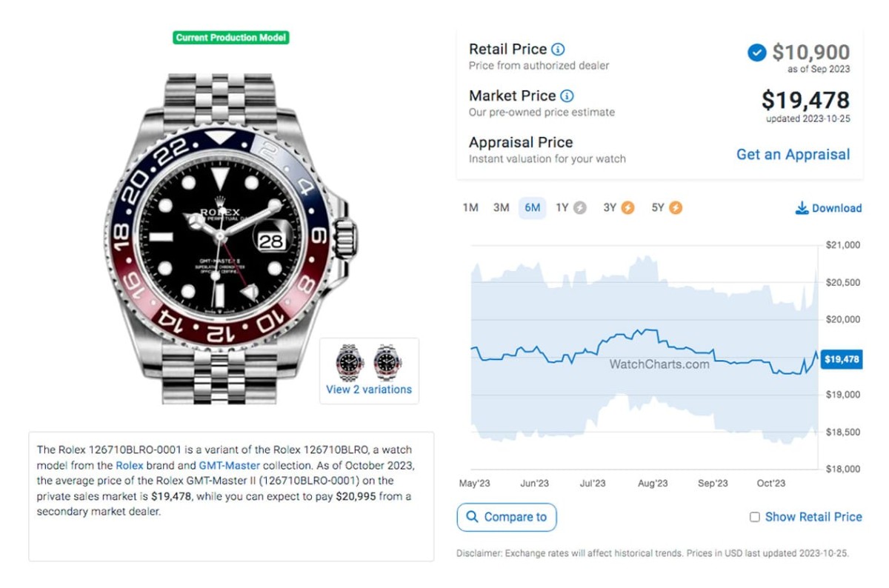
Task: Open the View 2 variations link
Action: (x=369, y=390)
